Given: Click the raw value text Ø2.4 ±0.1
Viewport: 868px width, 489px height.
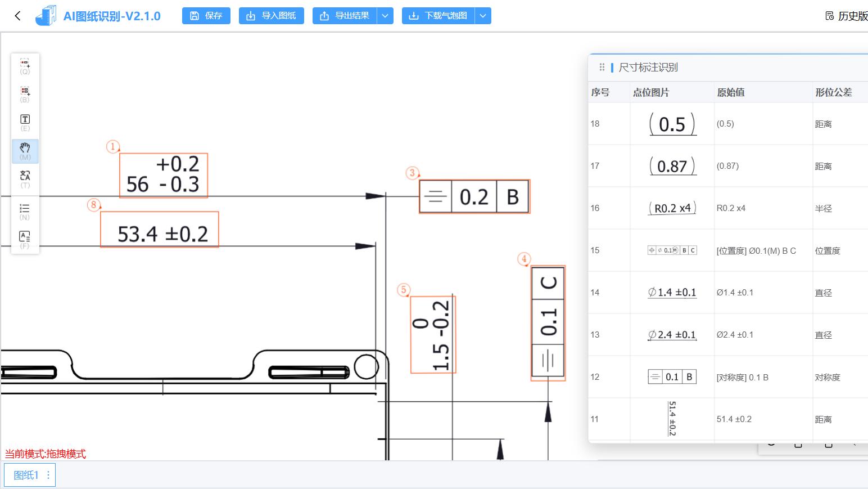Looking at the screenshot, I should click(735, 335).
